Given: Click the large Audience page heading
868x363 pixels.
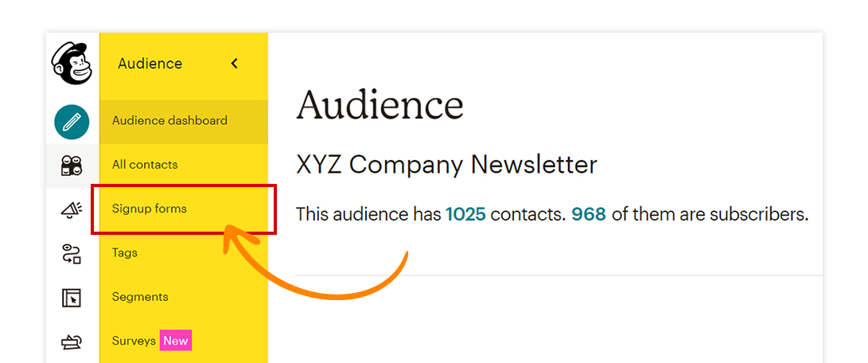Looking at the screenshot, I should tap(380, 105).
